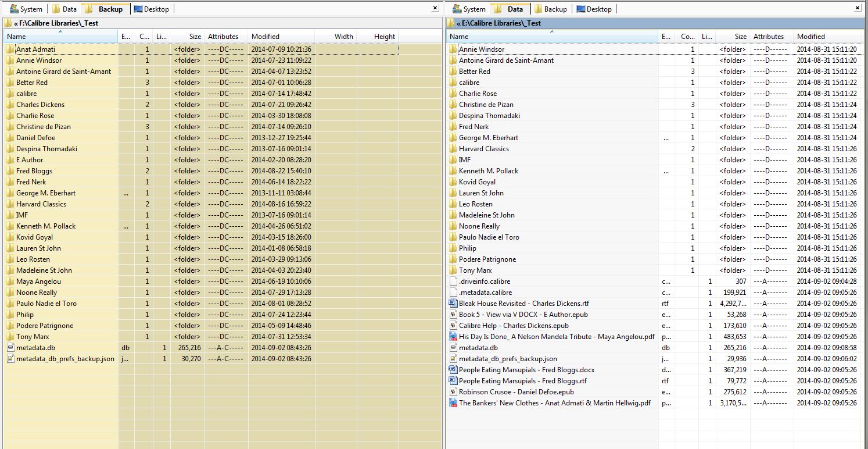Click the 30,270 size value in the F: pane
Viewport: 868px width, 449px height.
coord(191,359)
